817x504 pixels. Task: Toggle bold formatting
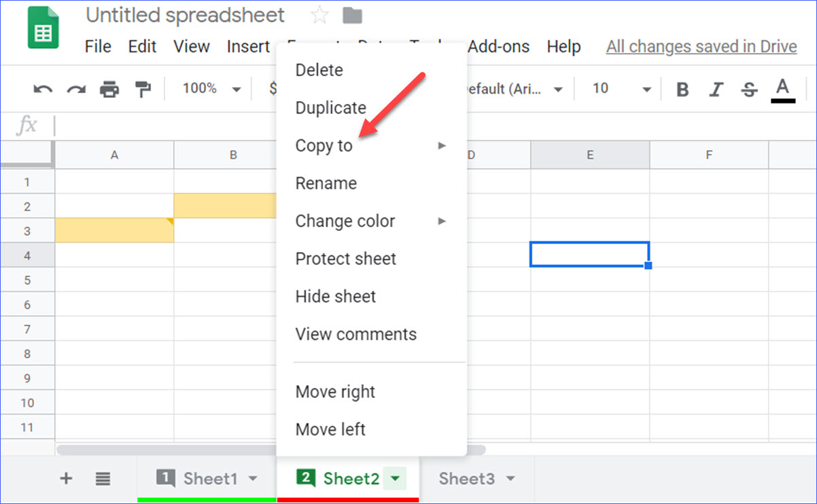click(x=682, y=88)
